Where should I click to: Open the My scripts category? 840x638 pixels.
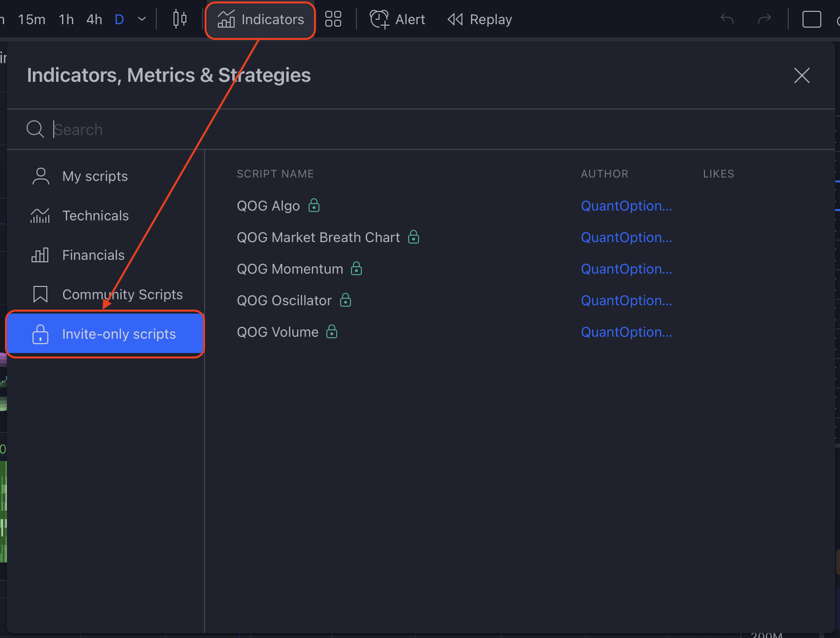(95, 177)
